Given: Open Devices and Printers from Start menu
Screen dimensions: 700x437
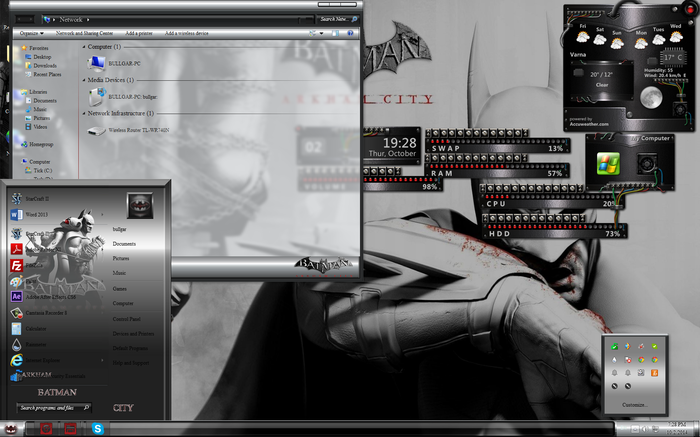Looking at the screenshot, I should [x=133, y=334].
